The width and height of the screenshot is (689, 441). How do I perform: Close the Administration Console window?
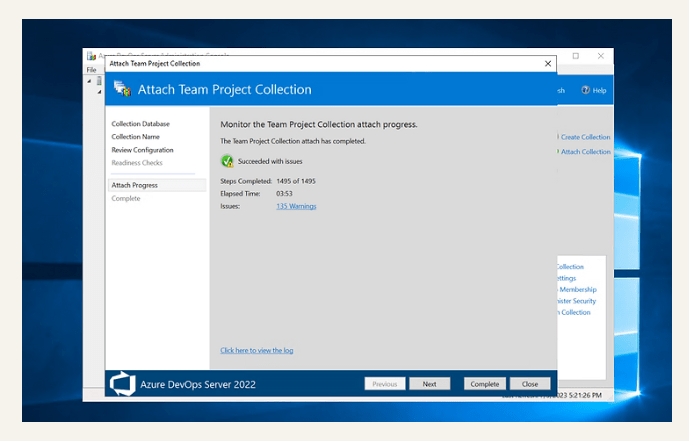coord(601,56)
